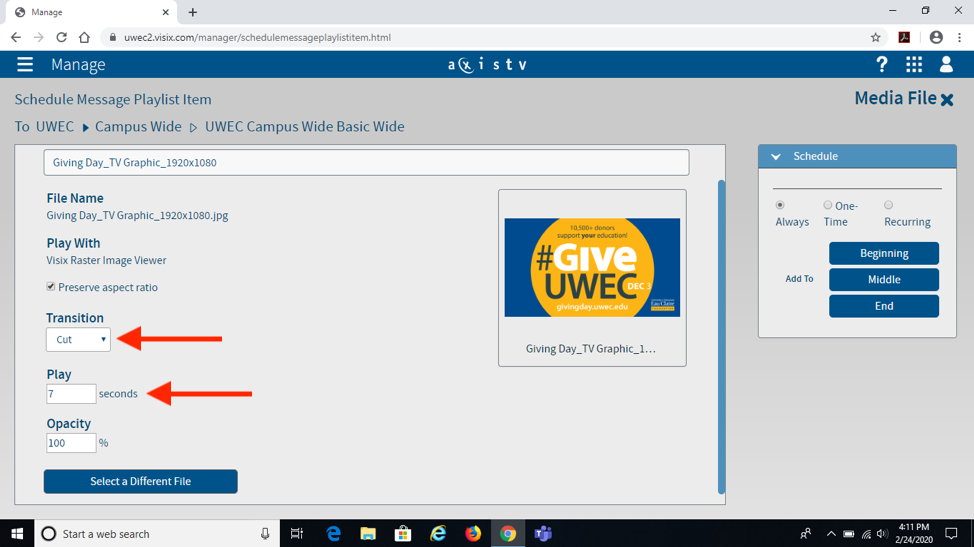The width and height of the screenshot is (974, 547).
Task: Open the Transition dropdown showing Cut
Action: coord(78,340)
